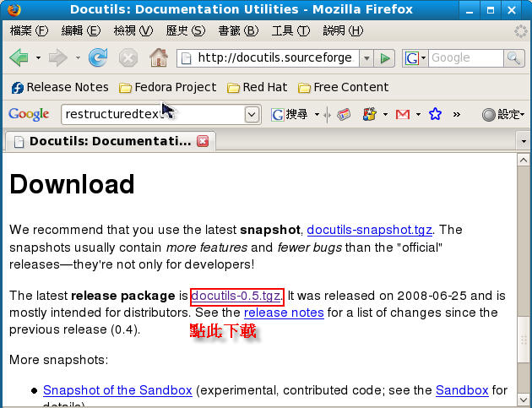Minimize the Firefox window
Screen dimensions: 532x408
(x=470, y=10)
